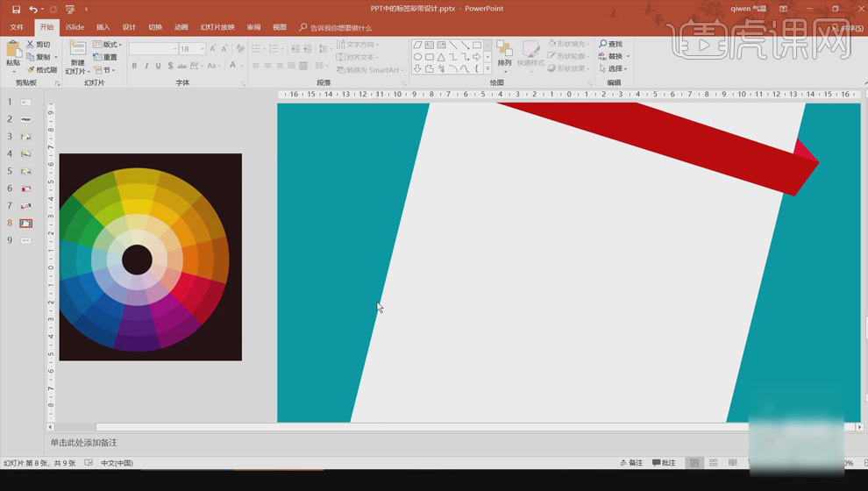Select slide 5 thumbnail in slide panel
The image size is (868, 491).
coord(26,171)
